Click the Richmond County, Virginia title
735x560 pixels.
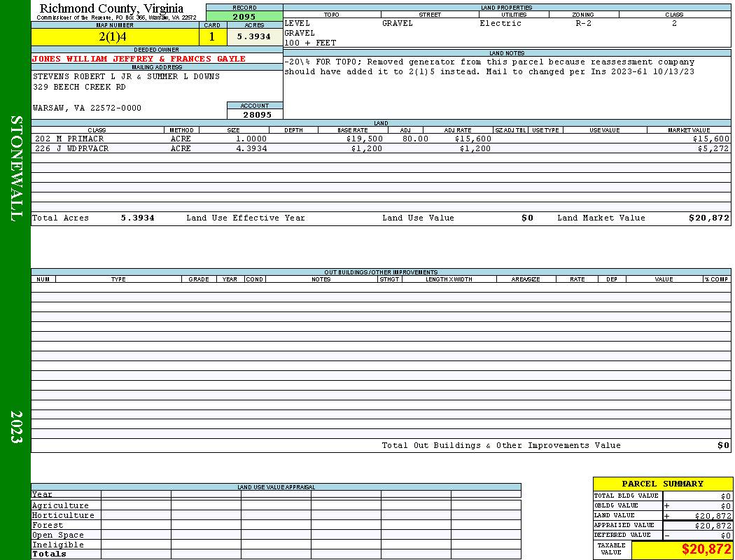click(x=111, y=8)
